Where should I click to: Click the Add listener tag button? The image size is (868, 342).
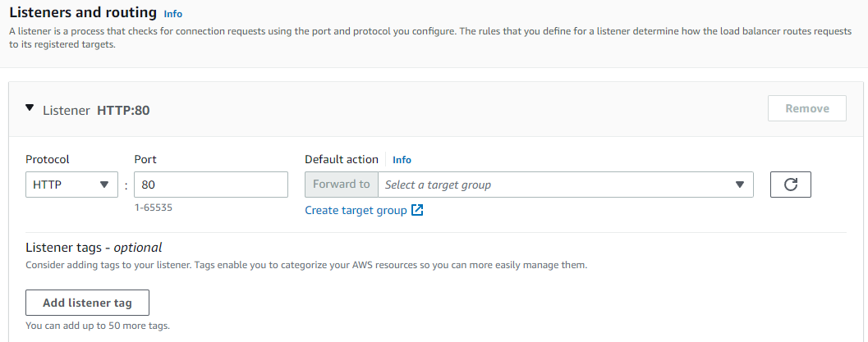tap(87, 303)
